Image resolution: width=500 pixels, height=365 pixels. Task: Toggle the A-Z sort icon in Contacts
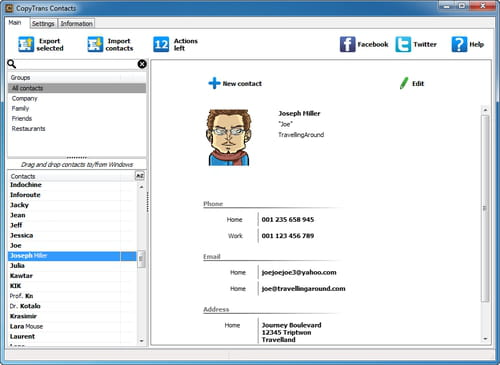coord(140,176)
